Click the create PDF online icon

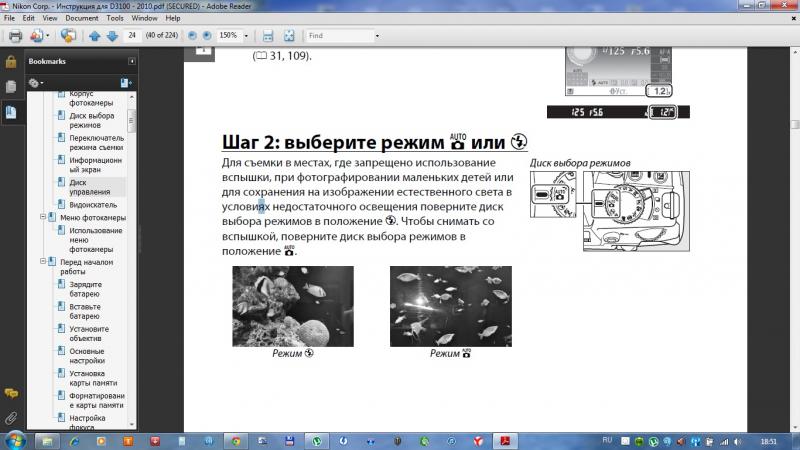(36, 36)
